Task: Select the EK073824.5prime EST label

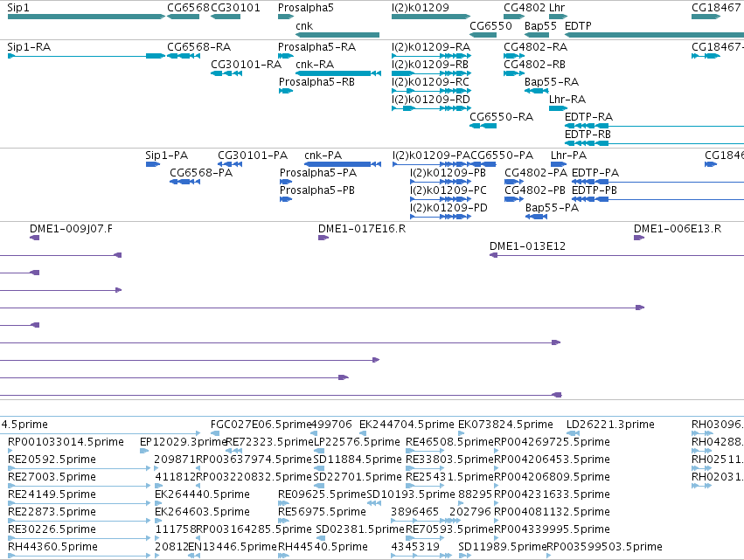Action: pos(505,425)
